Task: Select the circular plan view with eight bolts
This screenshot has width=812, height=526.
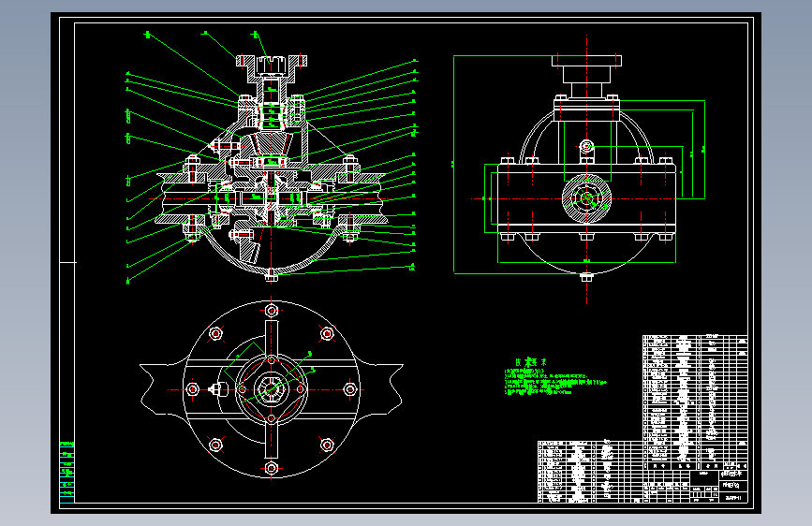Action: 272,388
